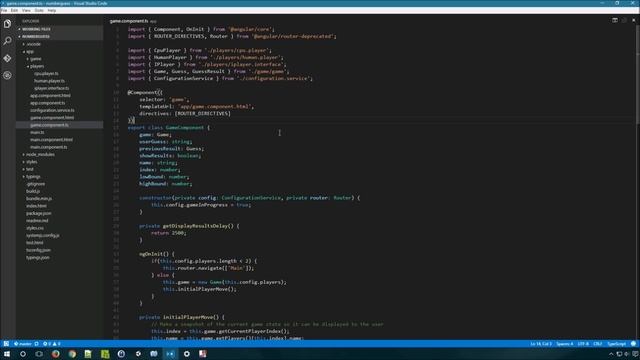Open the Search view in activity bar
Image resolution: width=640 pixels, height=360 pixels.
(x=7, y=41)
